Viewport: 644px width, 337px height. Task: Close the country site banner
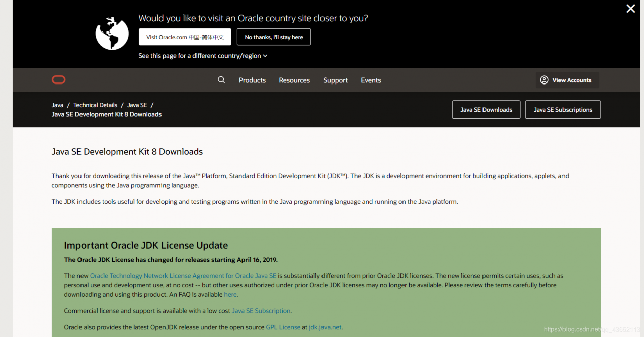(630, 9)
